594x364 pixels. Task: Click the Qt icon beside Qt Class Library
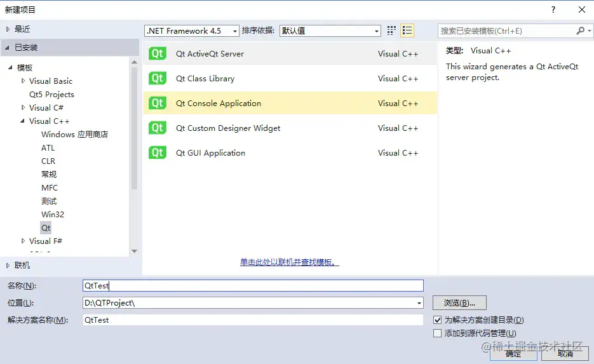coord(157,78)
